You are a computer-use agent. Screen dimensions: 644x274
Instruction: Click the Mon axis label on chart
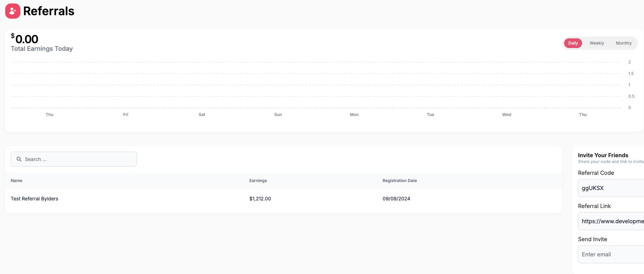[354, 115]
